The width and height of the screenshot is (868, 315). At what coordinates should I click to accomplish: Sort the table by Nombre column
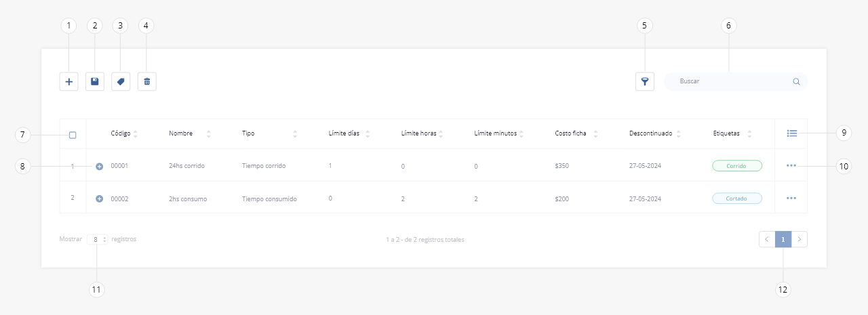tap(208, 133)
